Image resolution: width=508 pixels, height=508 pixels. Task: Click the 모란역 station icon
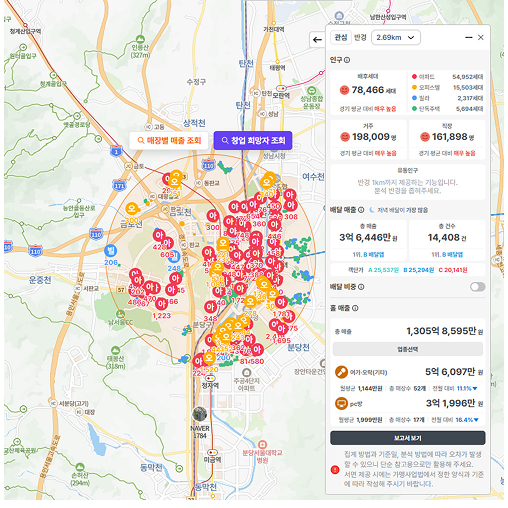[x=281, y=88]
